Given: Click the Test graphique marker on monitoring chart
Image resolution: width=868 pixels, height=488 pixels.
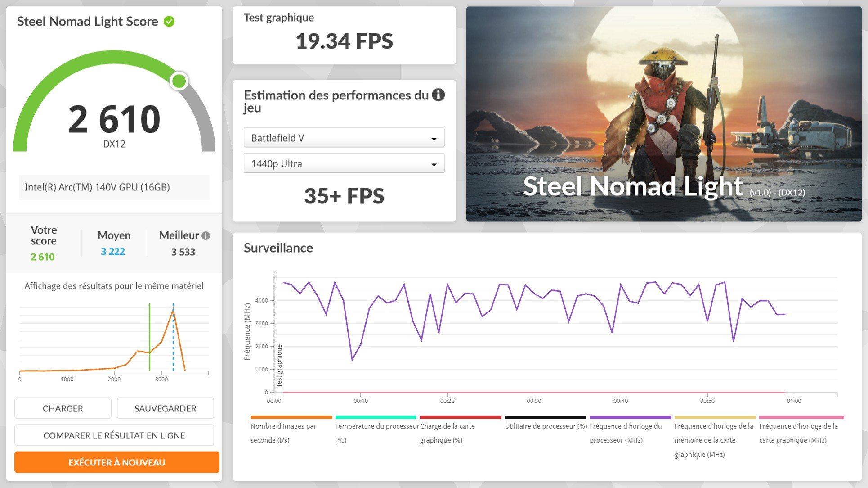Looking at the screenshot, I should (279, 366).
